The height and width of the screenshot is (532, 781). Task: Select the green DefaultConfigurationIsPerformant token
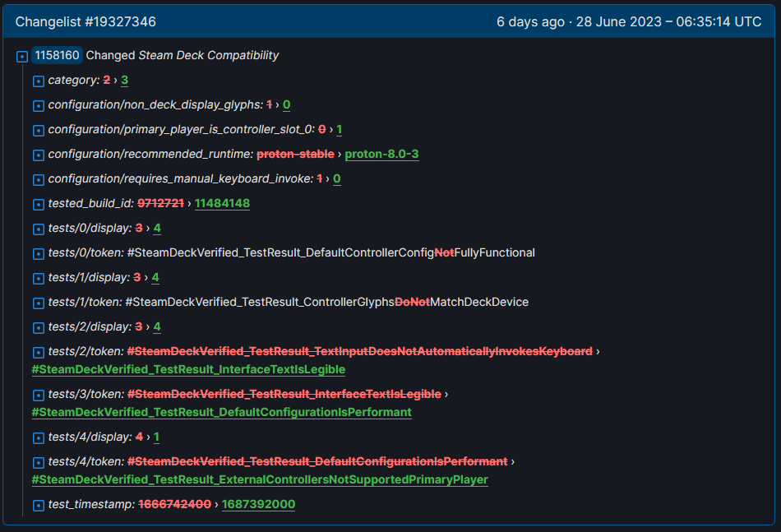click(x=222, y=413)
